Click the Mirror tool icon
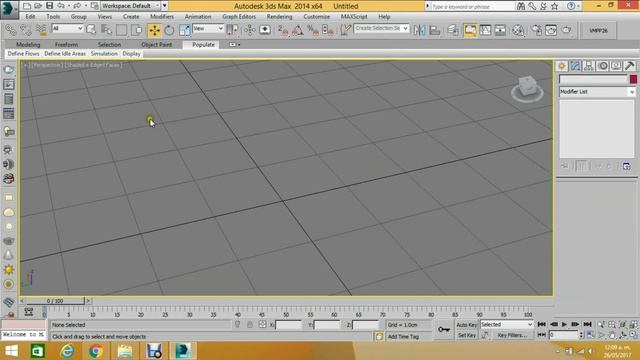This screenshot has height=360, width=640. click(x=419, y=30)
